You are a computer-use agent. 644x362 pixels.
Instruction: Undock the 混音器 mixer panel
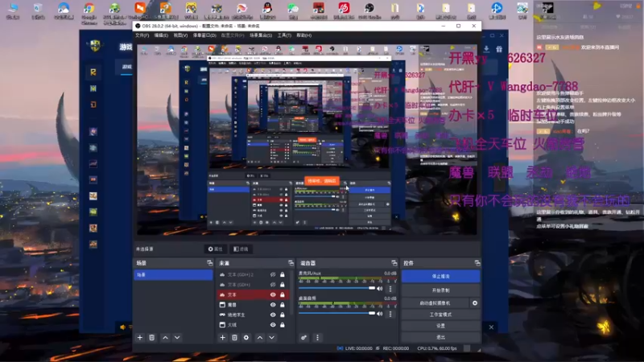(x=394, y=263)
